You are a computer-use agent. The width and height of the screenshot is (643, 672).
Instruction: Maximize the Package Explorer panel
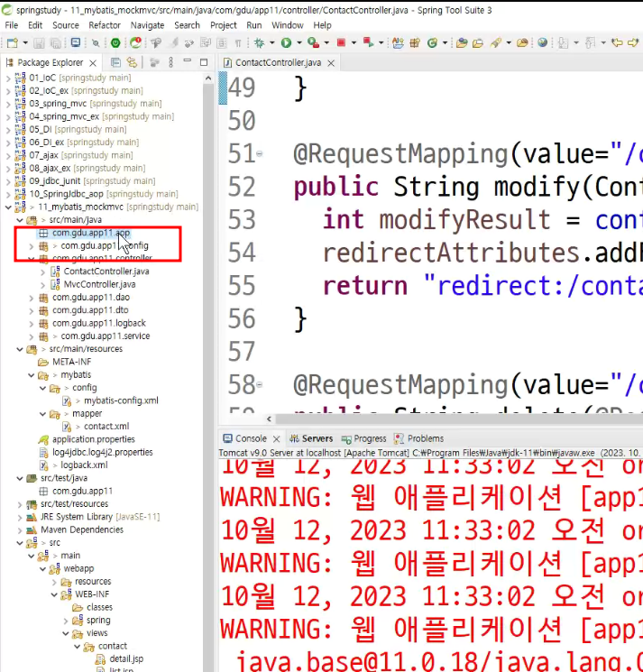[x=204, y=62]
